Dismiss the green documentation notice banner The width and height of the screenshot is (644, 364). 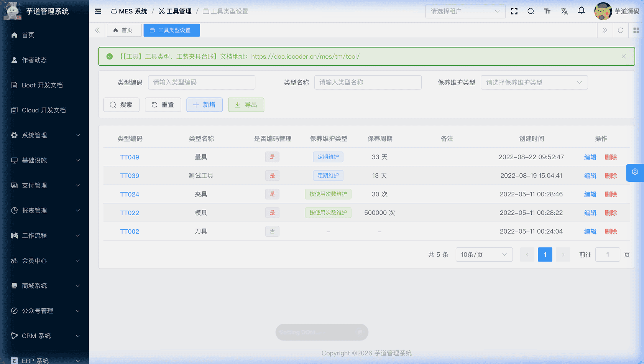point(624,56)
